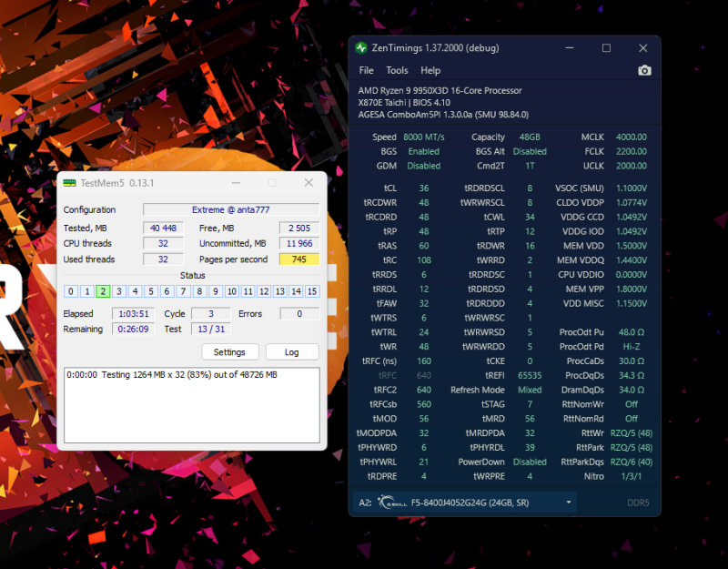Open the Tools menu in ZenTimings

click(x=397, y=71)
